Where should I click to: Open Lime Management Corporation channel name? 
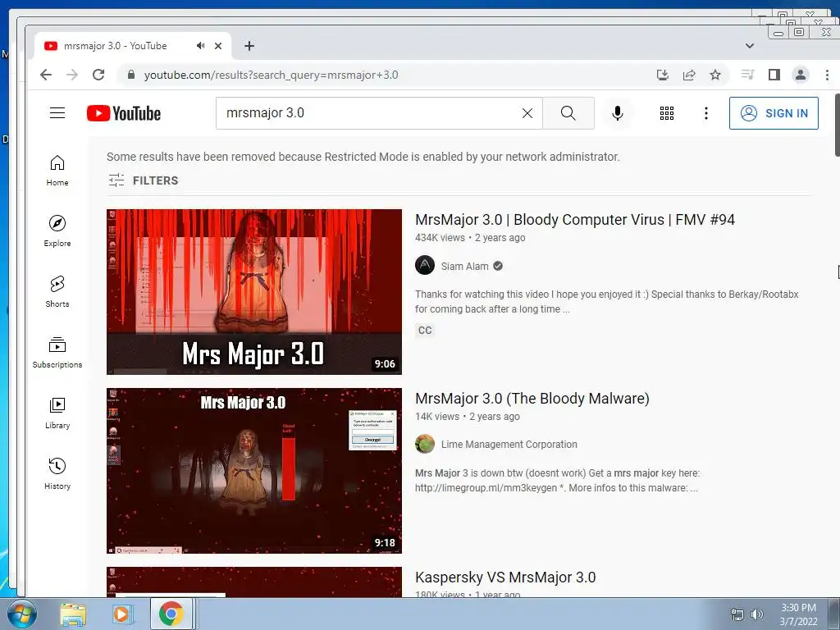[x=509, y=445]
